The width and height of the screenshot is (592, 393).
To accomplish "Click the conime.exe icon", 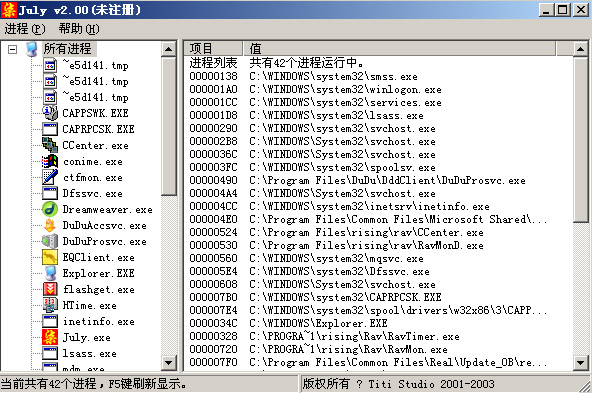I will click(50, 161).
